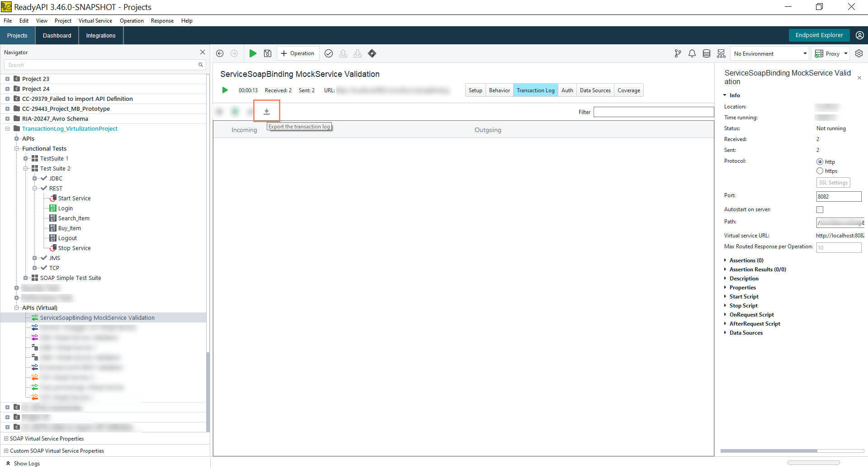This screenshot has height=469, width=868.
Task: Click the navigate back arrow icon
Action: pyautogui.click(x=220, y=53)
